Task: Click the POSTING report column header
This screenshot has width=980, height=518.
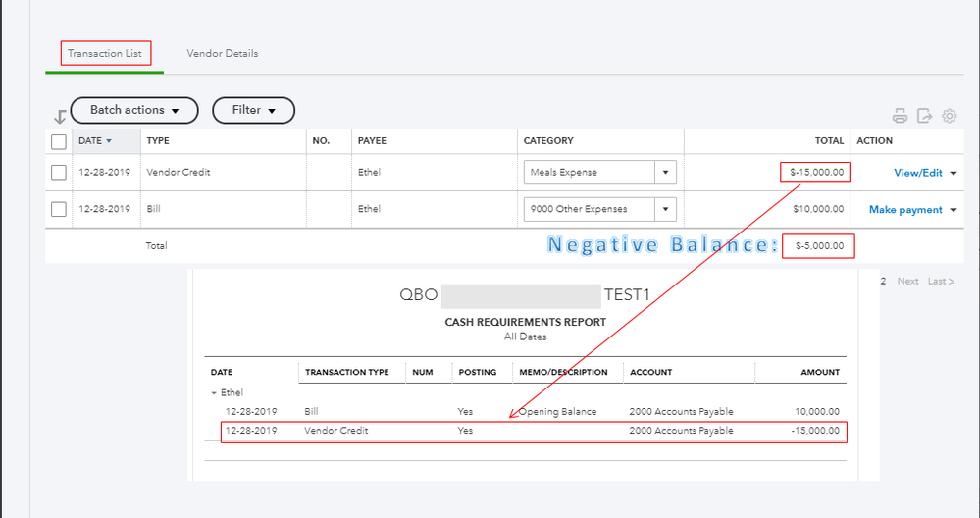Action: click(478, 372)
